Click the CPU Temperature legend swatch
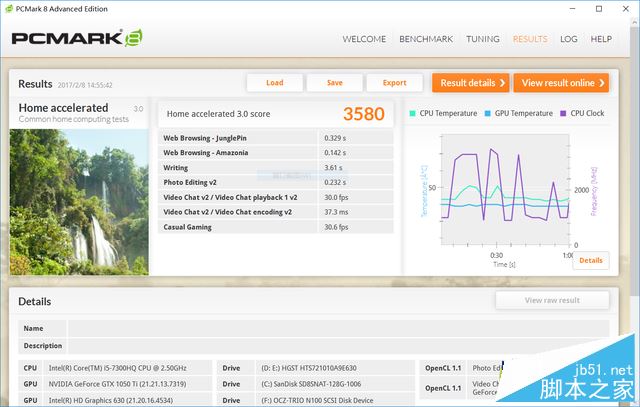The width and height of the screenshot is (640, 407). (412, 113)
